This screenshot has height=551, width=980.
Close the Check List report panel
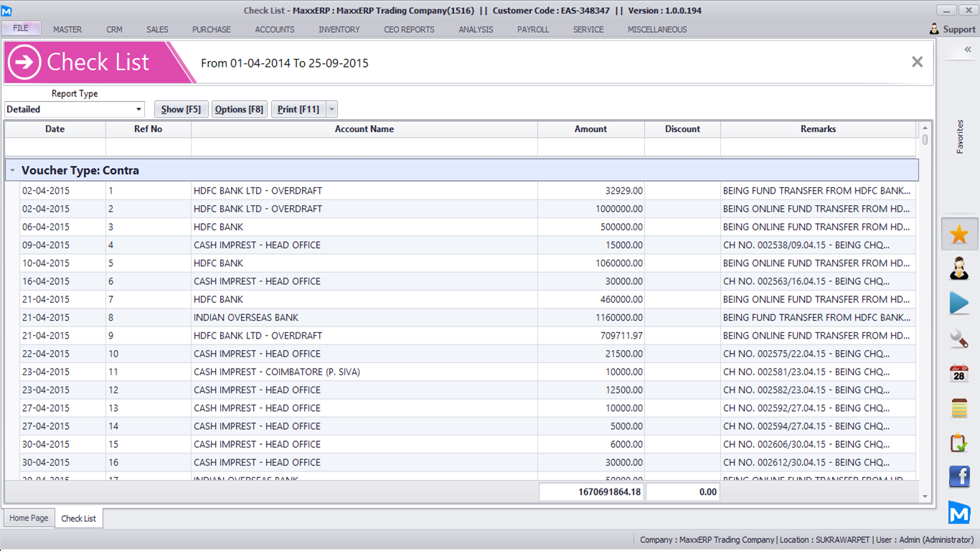[917, 62]
